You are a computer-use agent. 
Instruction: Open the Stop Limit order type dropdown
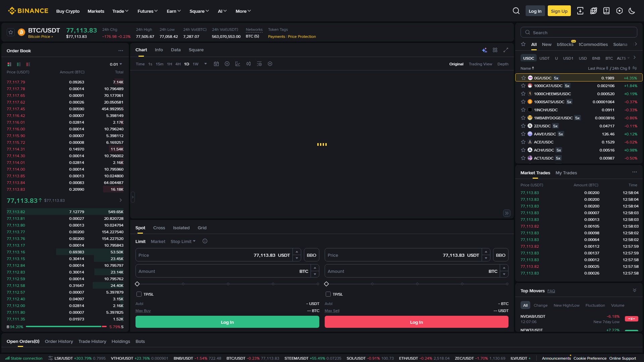[183, 241]
